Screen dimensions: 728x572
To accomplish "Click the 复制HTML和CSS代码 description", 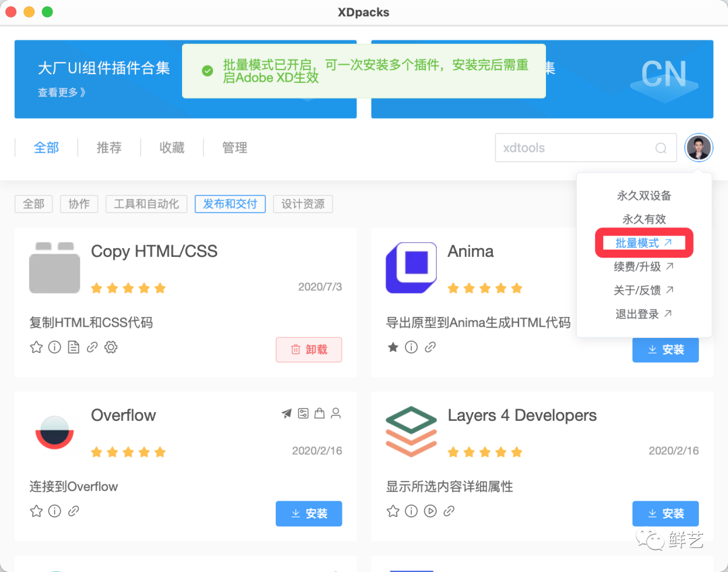I will [91, 322].
